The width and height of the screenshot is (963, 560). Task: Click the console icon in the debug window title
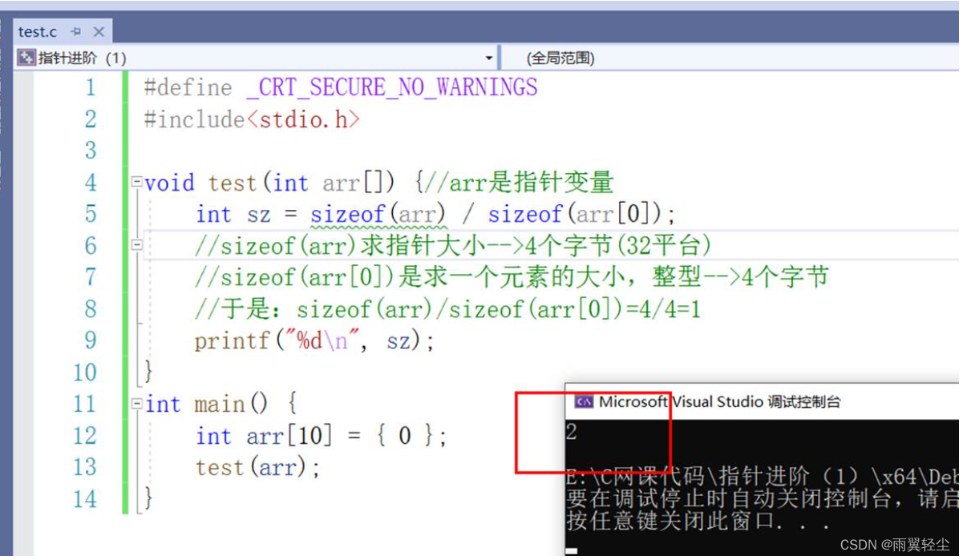[585, 402]
